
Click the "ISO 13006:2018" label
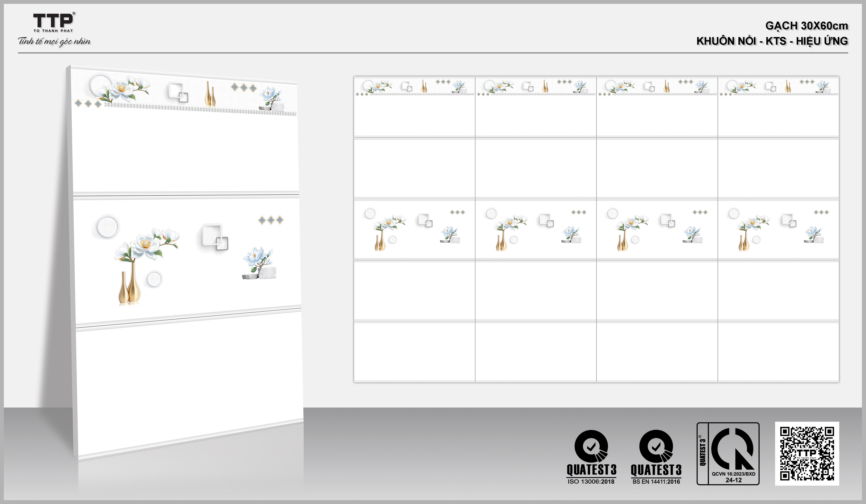[591, 482]
